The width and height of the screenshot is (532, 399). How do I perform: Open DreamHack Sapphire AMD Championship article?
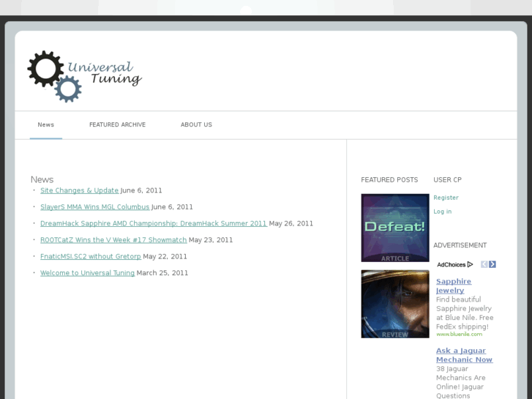pos(154,223)
